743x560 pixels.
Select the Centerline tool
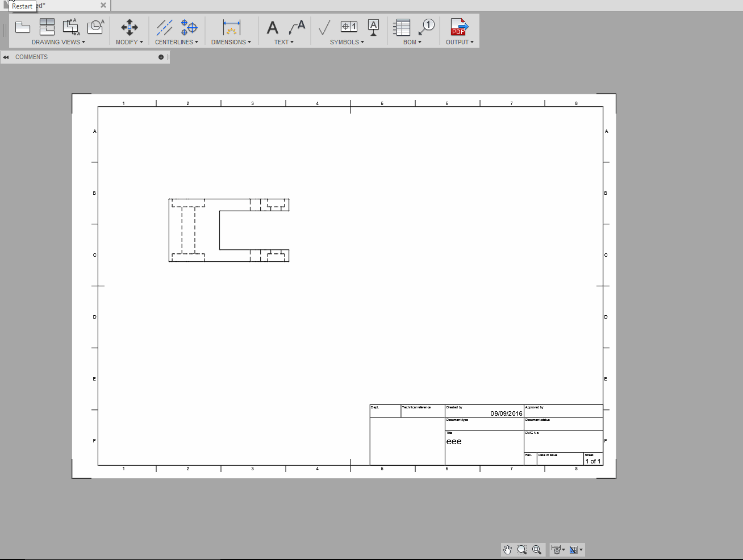click(164, 27)
